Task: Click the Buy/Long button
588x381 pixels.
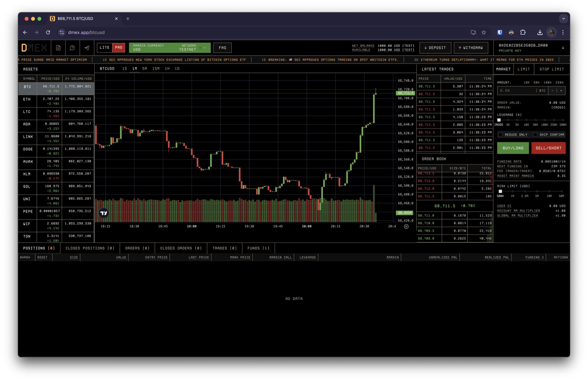Action: pos(513,148)
